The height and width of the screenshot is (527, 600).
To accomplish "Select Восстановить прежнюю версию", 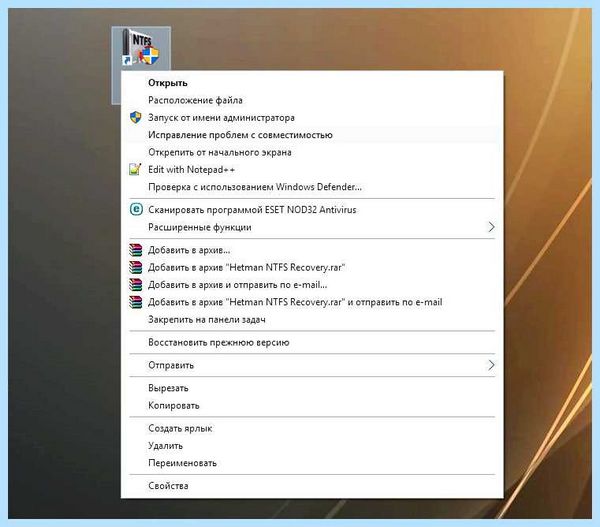I will pyautogui.click(x=312, y=342).
